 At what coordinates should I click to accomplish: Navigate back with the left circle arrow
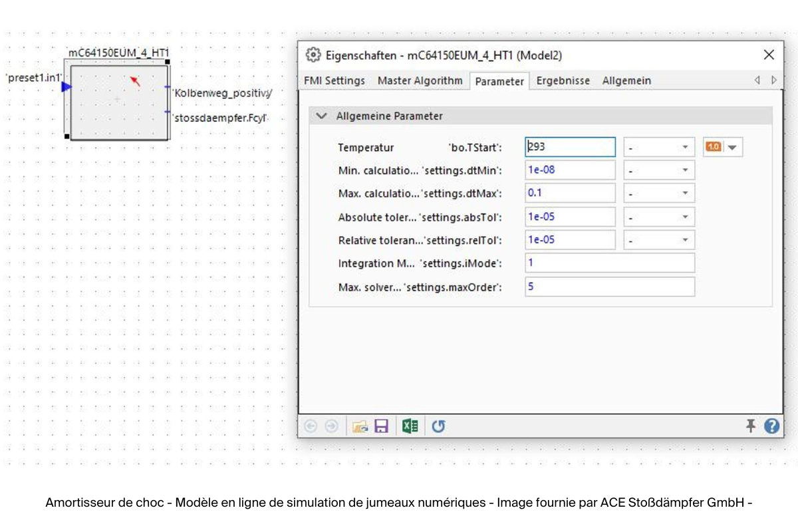point(311,426)
